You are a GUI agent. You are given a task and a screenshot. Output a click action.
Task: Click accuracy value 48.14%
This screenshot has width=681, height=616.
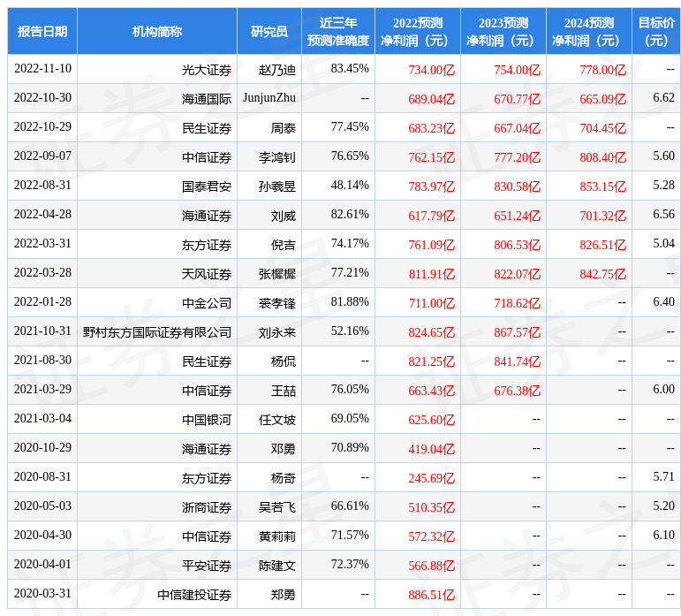350,186
